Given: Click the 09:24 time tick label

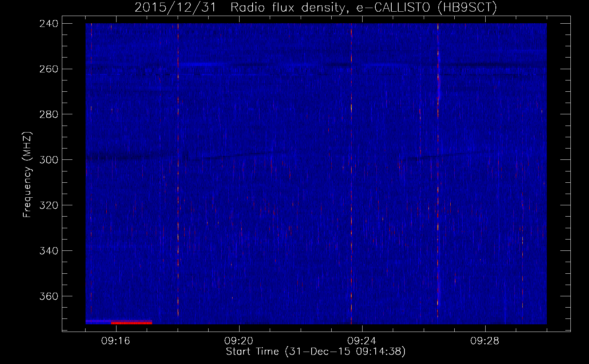Looking at the screenshot, I should click(x=362, y=341).
